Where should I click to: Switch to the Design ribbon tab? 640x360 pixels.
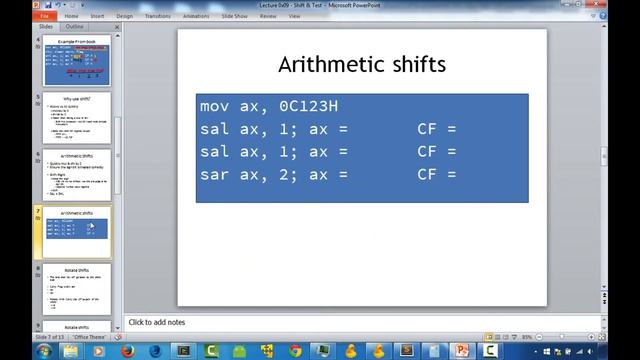point(124,16)
